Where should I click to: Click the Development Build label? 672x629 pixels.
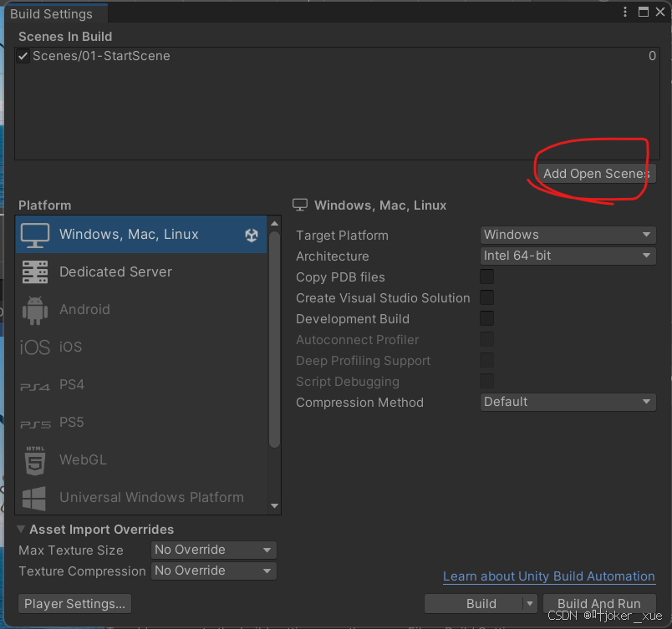pos(353,319)
